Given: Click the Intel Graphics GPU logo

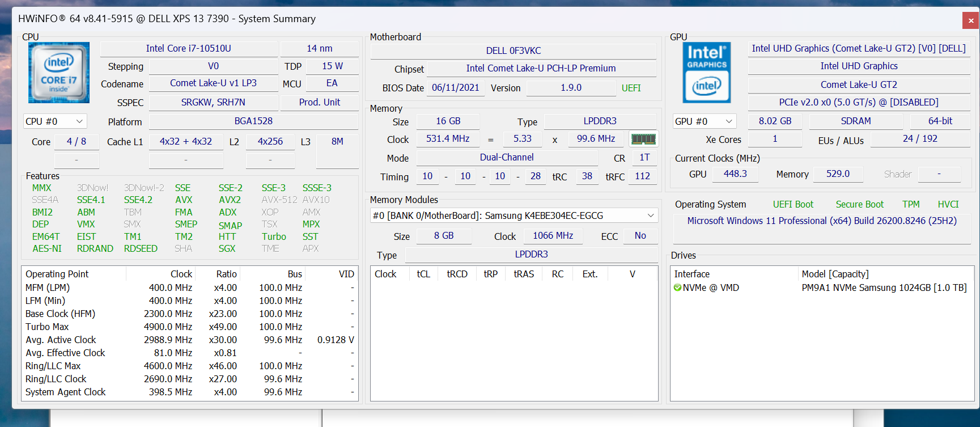Looking at the screenshot, I should pos(706,73).
